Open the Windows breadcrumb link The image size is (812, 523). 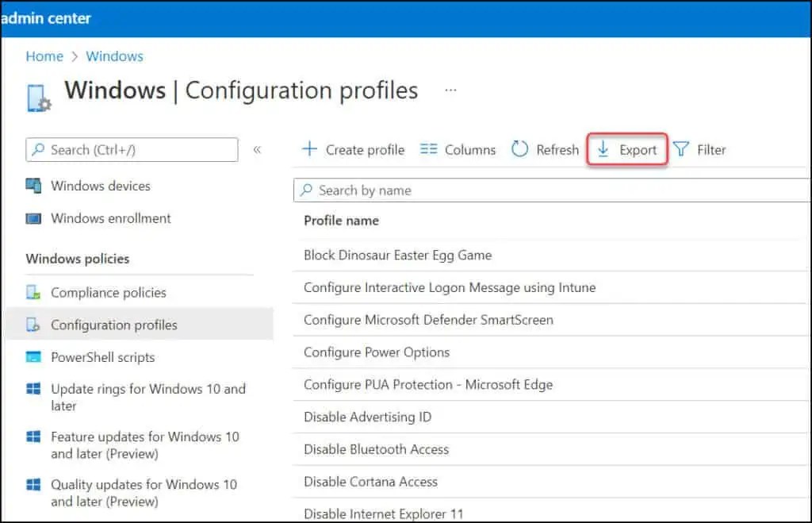[x=114, y=56]
